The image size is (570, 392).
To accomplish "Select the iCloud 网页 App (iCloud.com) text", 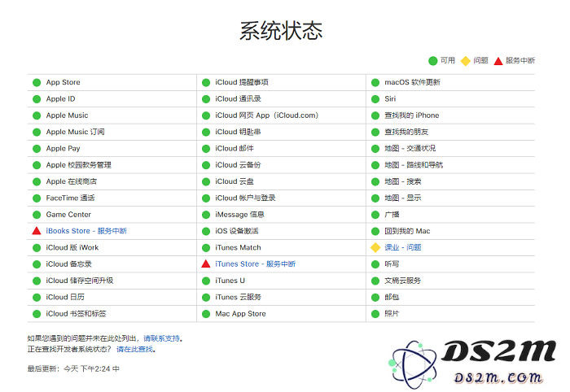I will (266, 115).
